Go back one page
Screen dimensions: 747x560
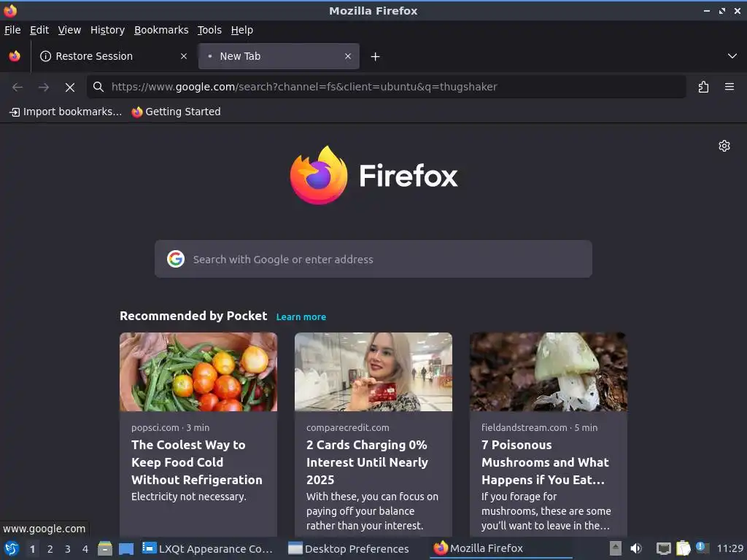[18, 87]
